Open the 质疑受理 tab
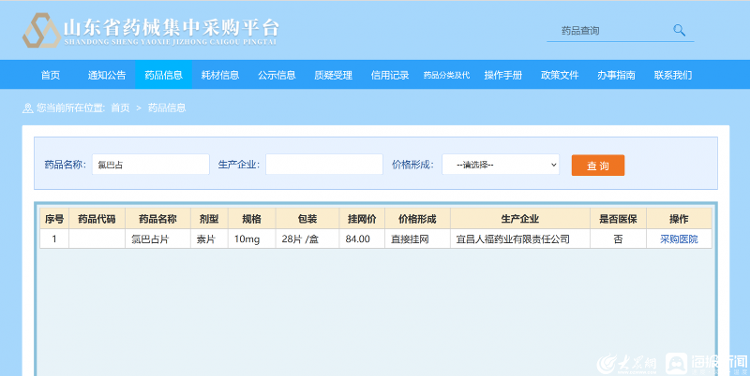Screen dimensions: 750x376 coord(333,75)
